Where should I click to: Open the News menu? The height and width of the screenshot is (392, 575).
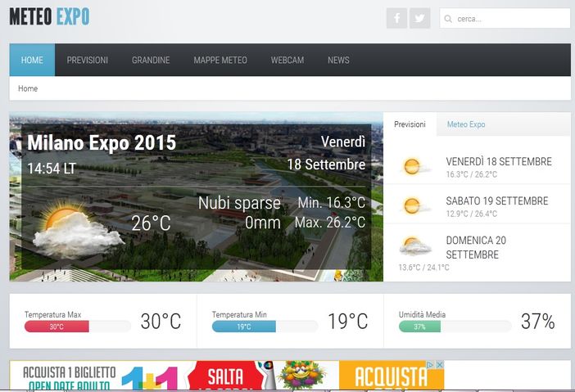(x=338, y=60)
